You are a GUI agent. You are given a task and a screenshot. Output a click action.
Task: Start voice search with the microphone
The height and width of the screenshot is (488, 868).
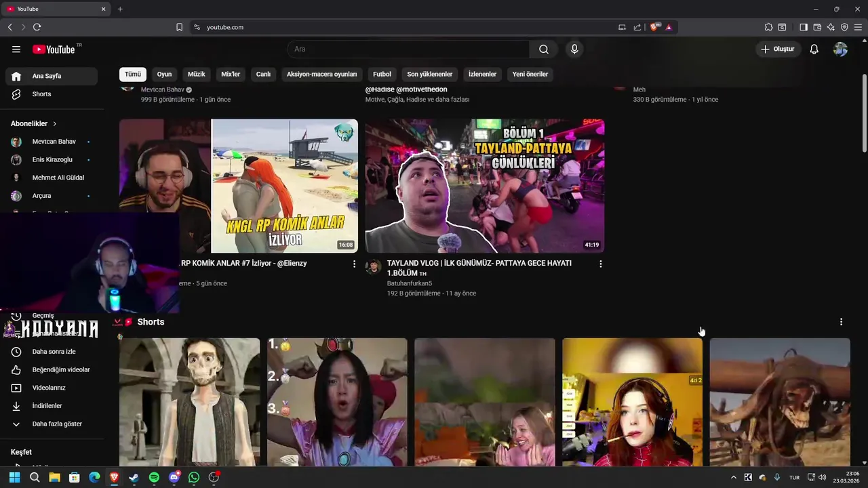click(x=574, y=49)
